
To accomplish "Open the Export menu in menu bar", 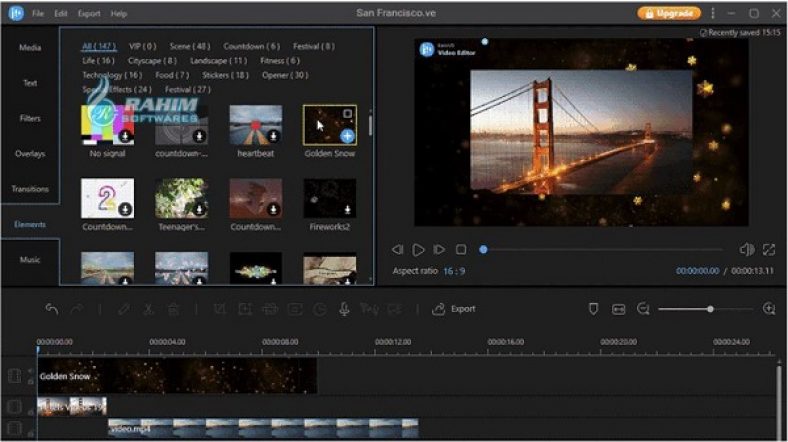I will point(89,14).
